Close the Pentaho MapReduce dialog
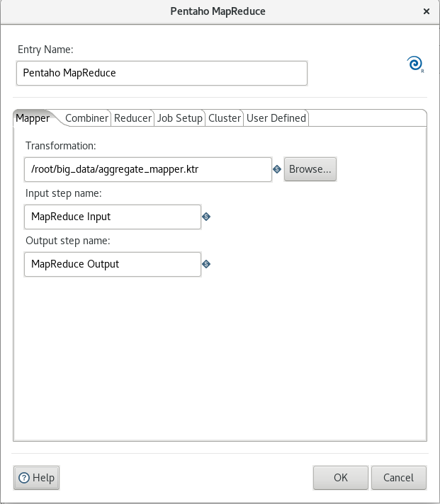 pyautogui.click(x=427, y=11)
